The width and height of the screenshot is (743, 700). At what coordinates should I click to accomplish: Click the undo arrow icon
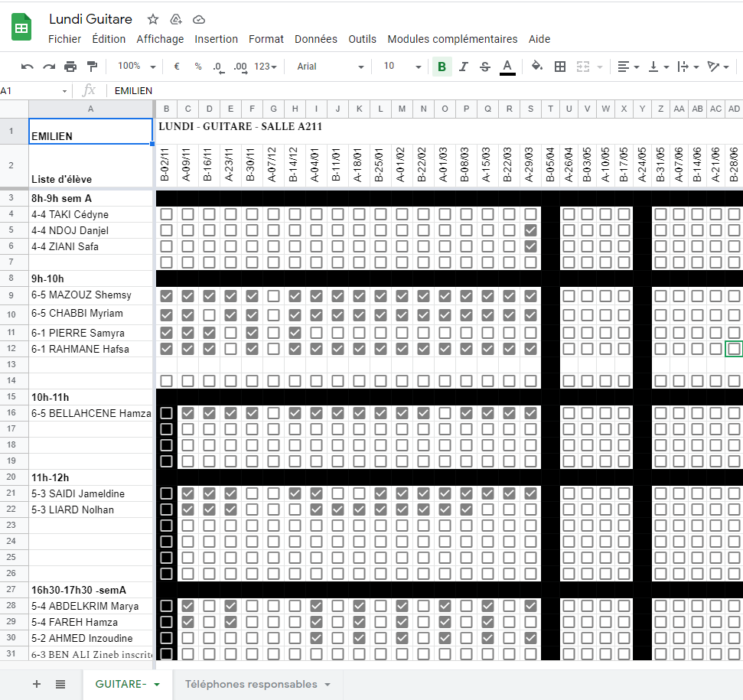(x=28, y=67)
